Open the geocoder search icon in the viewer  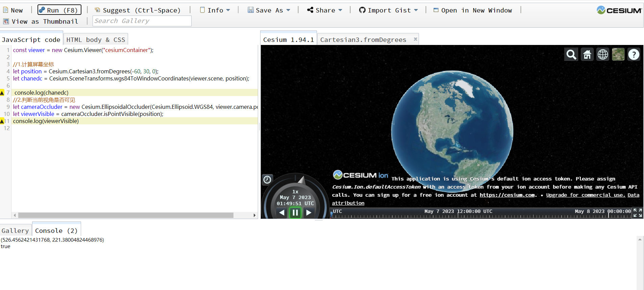click(571, 54)
